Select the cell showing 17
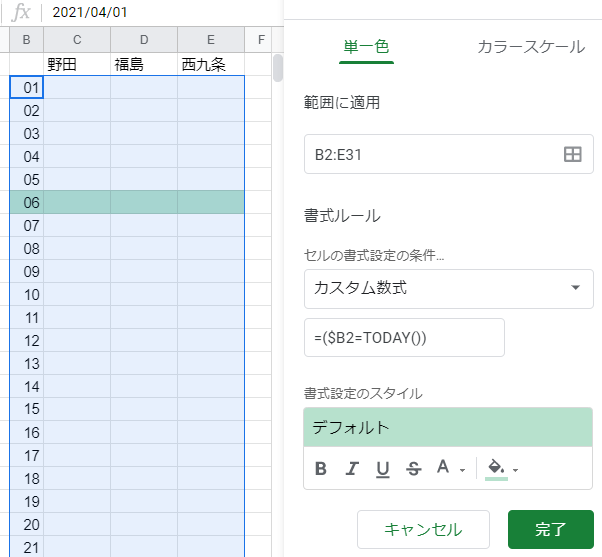The width and height of the screenshot is (602, 557). point(26,455)
